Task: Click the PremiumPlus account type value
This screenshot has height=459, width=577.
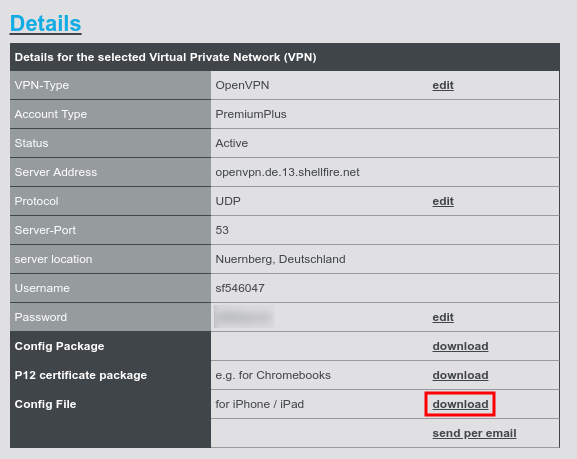Action: coord(251,114)
